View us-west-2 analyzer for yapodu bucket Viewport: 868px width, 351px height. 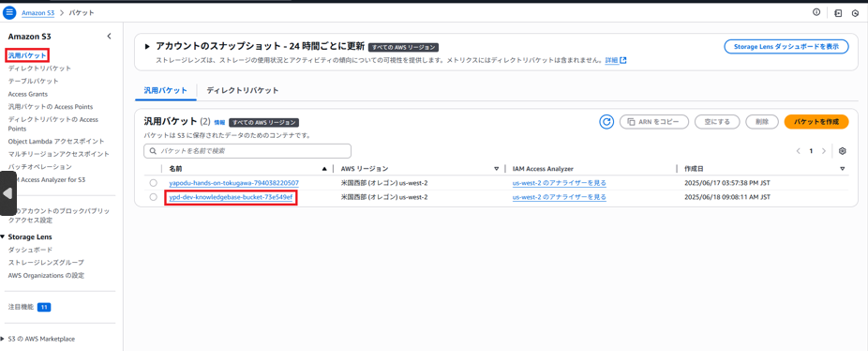pos(559,182)
